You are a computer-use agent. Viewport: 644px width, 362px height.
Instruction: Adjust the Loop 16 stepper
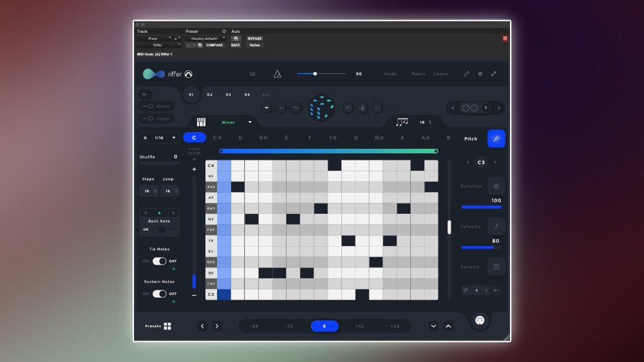(x=170, y=191)
